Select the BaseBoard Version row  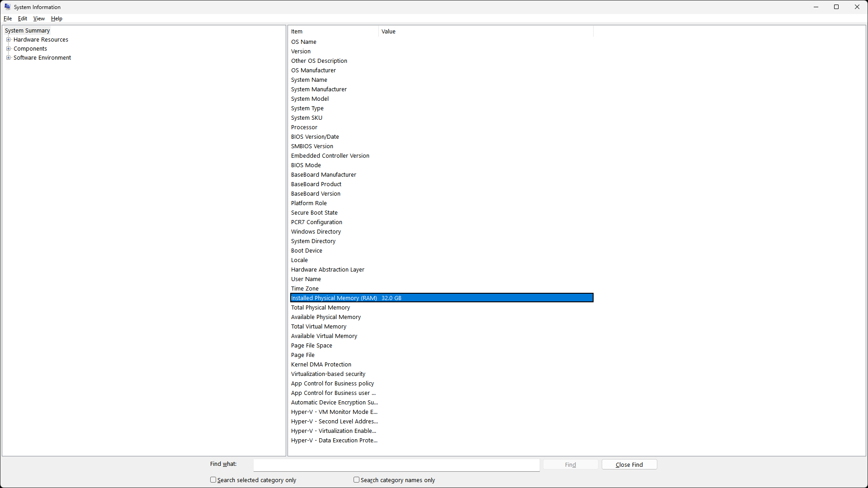[x=442, y=194]
